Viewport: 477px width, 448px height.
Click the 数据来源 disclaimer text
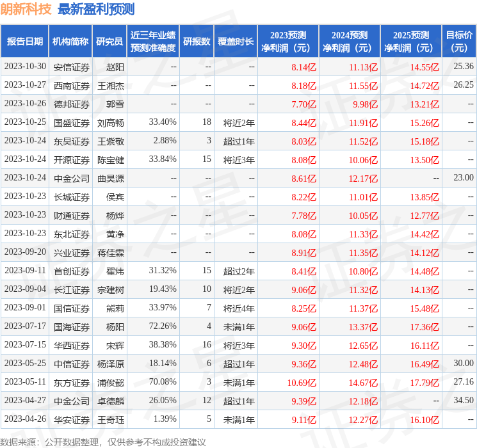pyautogui.click(x=103, y=442)
